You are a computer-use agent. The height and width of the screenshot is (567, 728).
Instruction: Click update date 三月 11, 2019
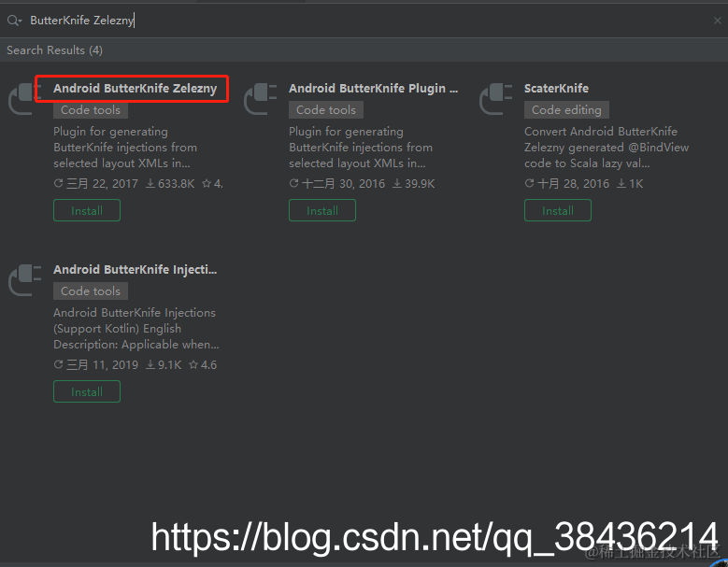[x=96, y=365]
